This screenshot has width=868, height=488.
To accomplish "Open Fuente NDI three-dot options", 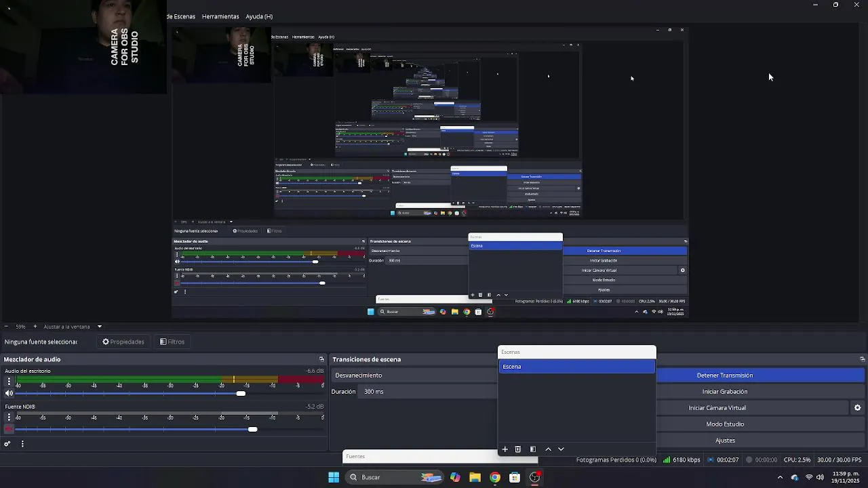I will coord(9,418).
